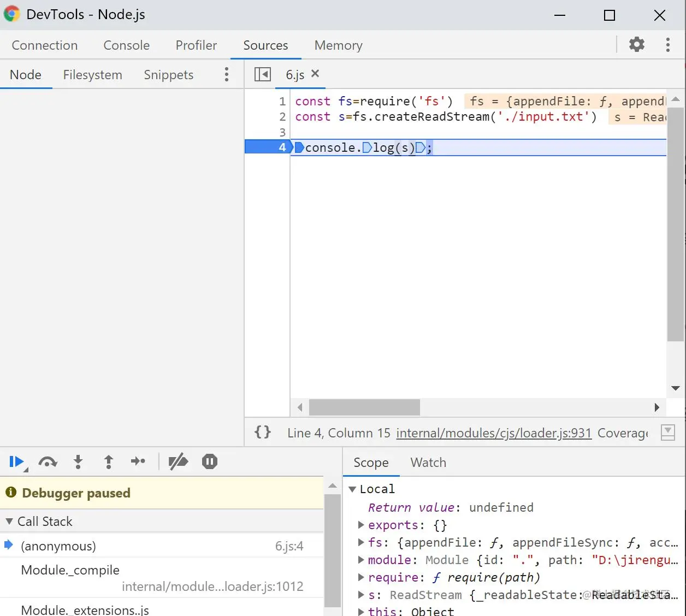Maximize the DevTools window

[x=610, y=15]
